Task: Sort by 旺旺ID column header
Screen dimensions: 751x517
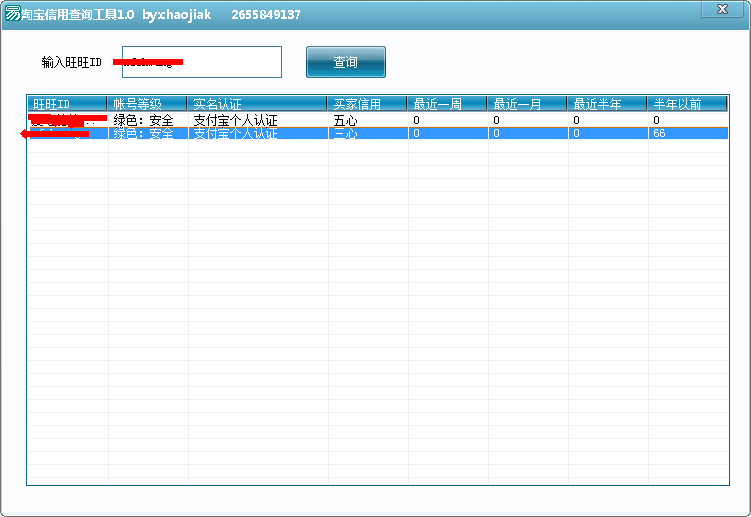Action: click(67, 103)
